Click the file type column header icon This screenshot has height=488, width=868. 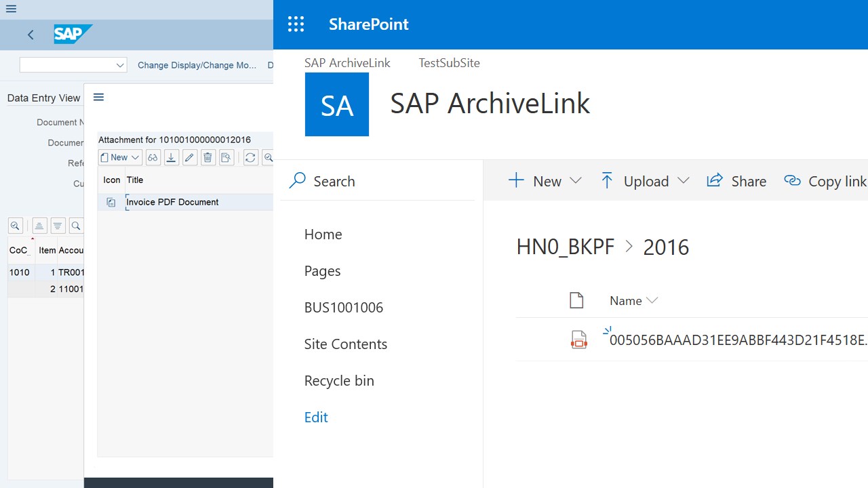(576, 300)
